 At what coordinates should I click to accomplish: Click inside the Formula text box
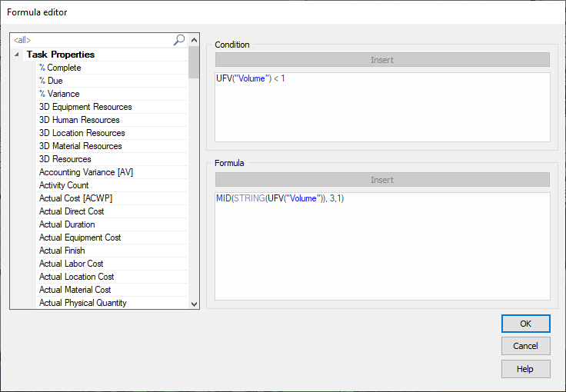[382, 246]
